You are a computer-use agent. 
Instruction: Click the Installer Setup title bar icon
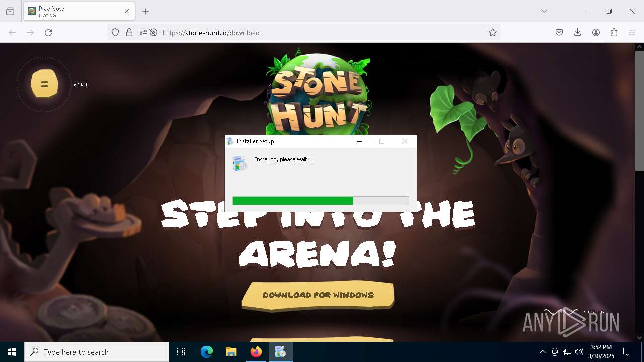tap(230, 141)
